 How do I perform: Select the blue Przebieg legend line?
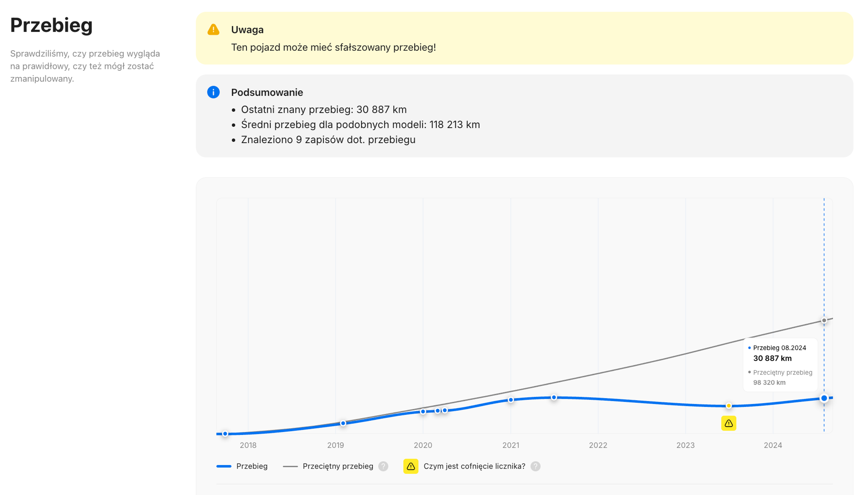click(224, 466)
